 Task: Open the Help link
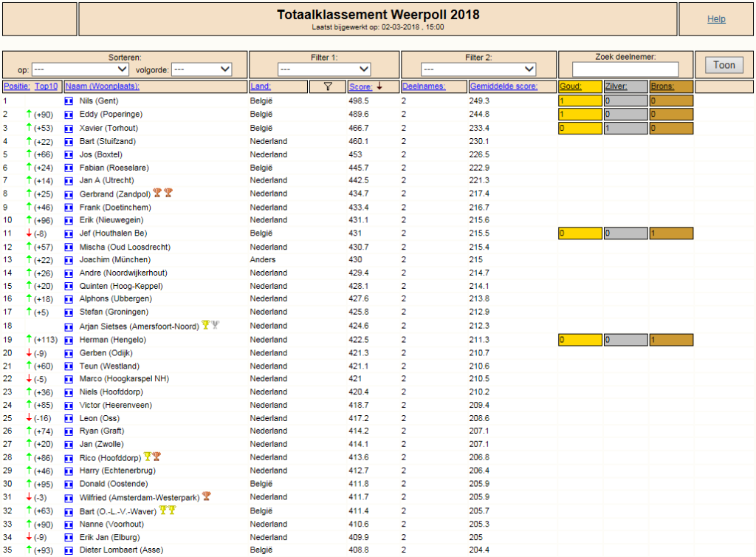[x=716, y=19]
